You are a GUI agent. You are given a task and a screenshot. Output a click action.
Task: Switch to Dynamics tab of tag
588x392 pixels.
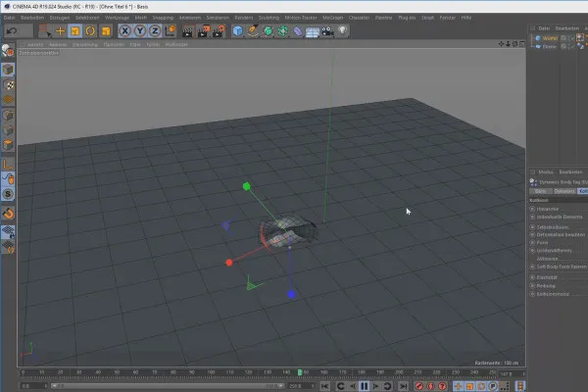pos(564,191)
